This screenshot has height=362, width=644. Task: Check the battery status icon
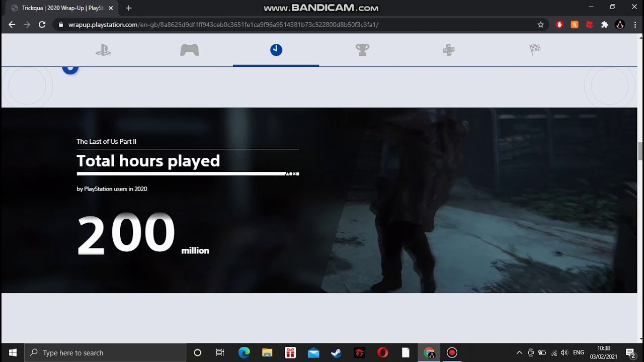542,352
